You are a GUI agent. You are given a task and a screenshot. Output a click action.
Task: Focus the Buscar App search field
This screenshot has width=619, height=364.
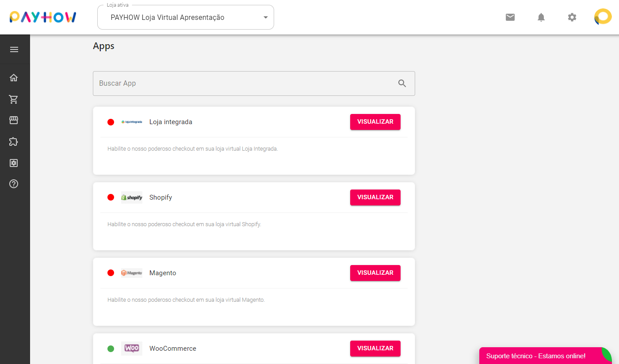coord(254,83)
